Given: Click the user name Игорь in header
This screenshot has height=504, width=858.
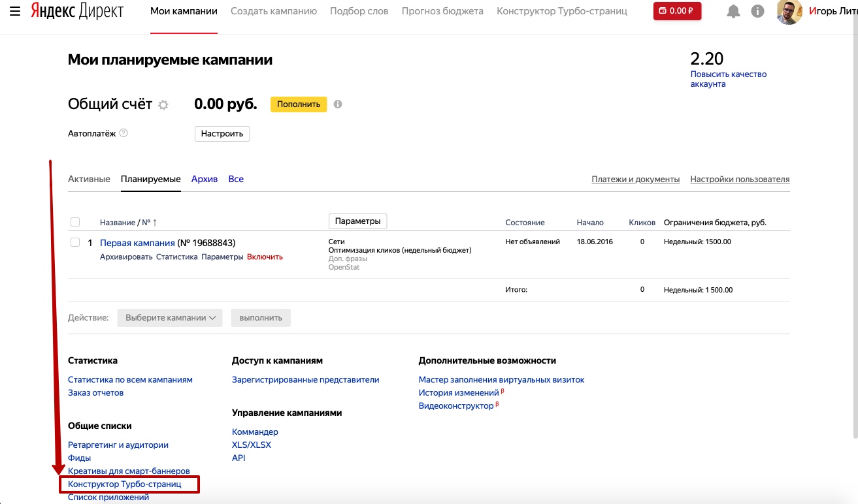Looking at the screenshot, I should pos(833,11).
